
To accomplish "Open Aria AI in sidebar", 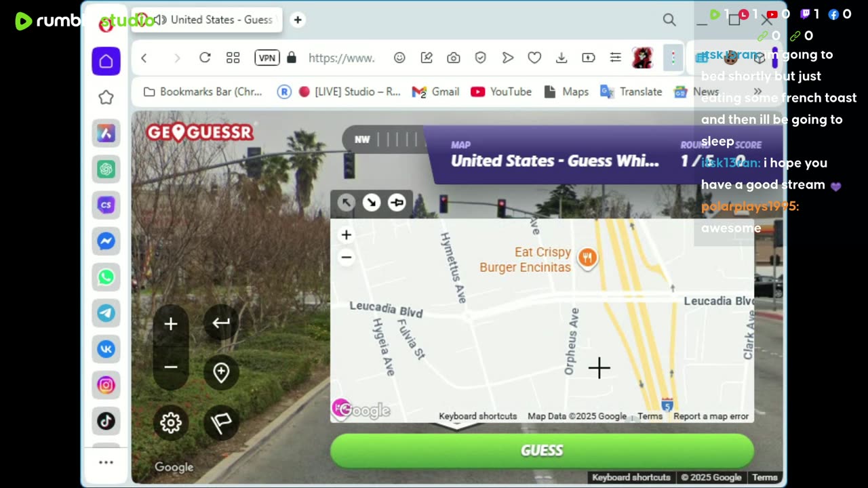I will 106,133.
